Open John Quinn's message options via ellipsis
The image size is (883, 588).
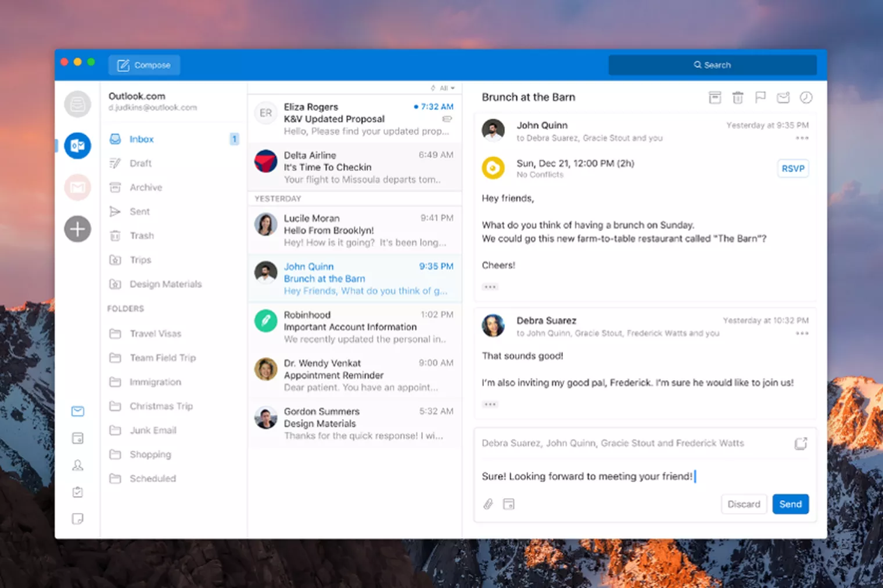802,138
